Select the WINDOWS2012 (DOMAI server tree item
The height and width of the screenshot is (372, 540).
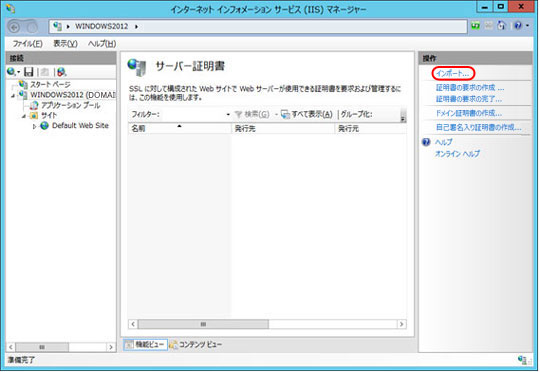pos(73,95)
